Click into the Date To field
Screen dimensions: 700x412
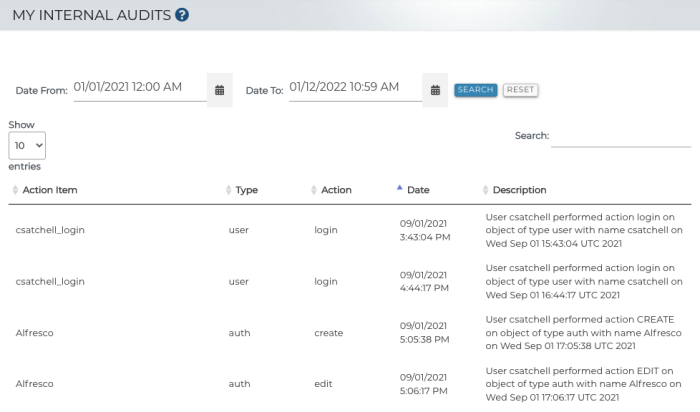[x=354, y=88]
